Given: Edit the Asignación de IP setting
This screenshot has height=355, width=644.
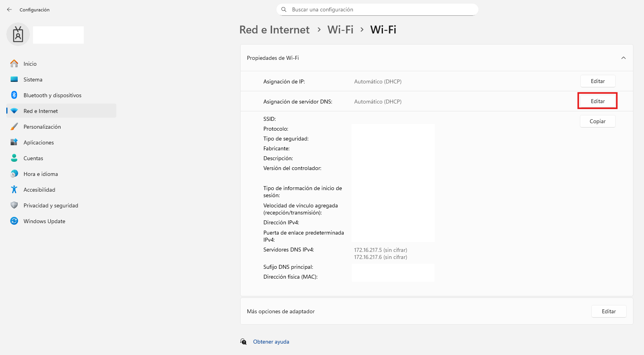Looking at the screenshot, I should [598, 81].
